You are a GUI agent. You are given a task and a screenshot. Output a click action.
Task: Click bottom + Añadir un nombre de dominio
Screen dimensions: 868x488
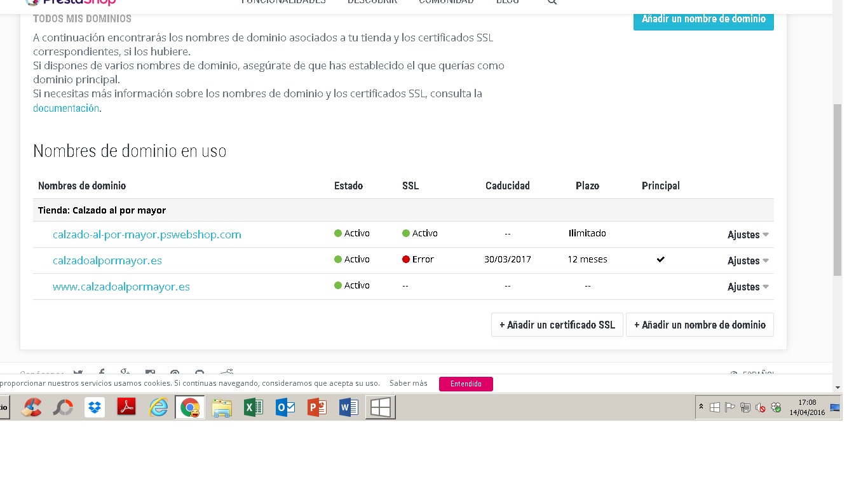700,325
